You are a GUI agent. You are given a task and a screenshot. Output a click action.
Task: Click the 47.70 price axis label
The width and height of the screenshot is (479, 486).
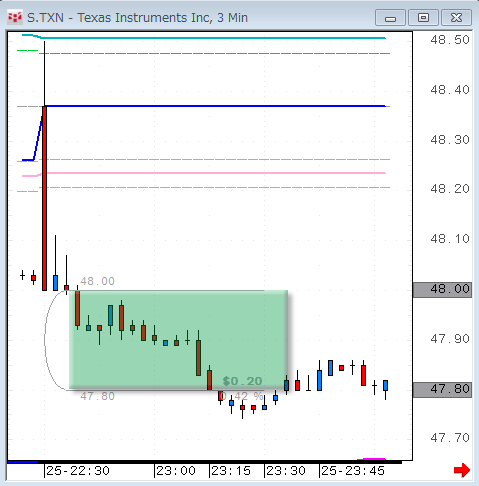click(450, 438)
